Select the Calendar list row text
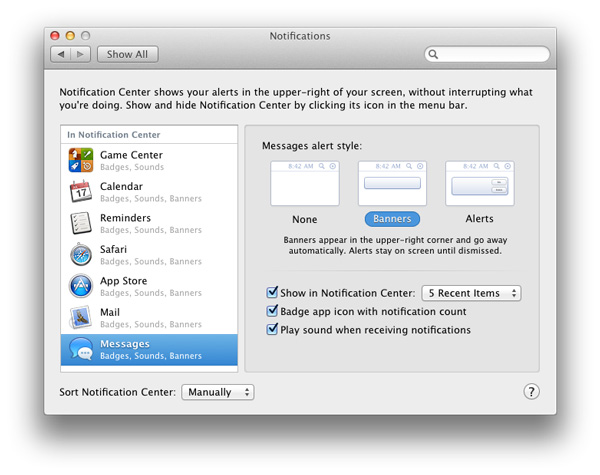Image resolution: width=600 pixels, height=475 pixels. pyautogui.click(x=151, y=192)
